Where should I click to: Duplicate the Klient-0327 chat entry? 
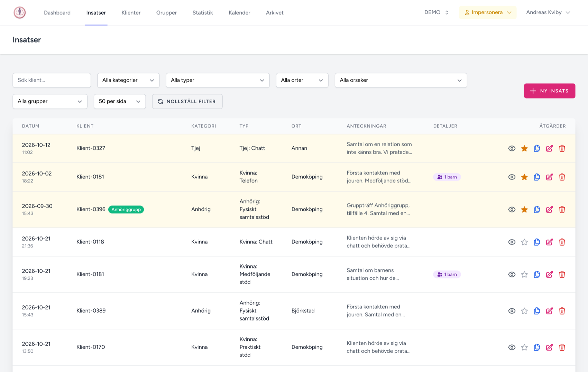click(537, 148)
